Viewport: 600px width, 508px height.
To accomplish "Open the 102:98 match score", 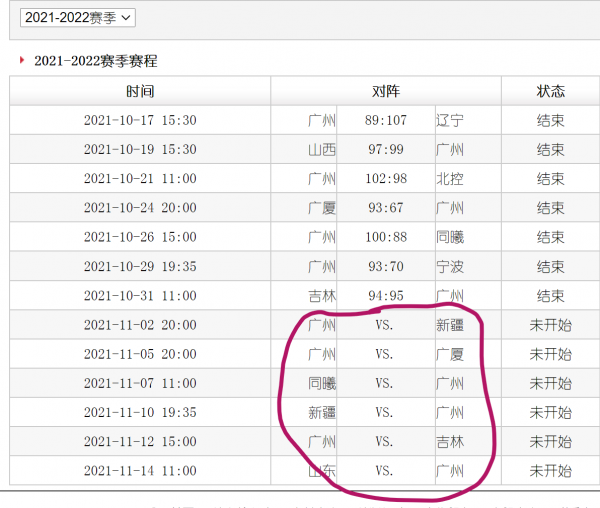I will pos(385,179).
